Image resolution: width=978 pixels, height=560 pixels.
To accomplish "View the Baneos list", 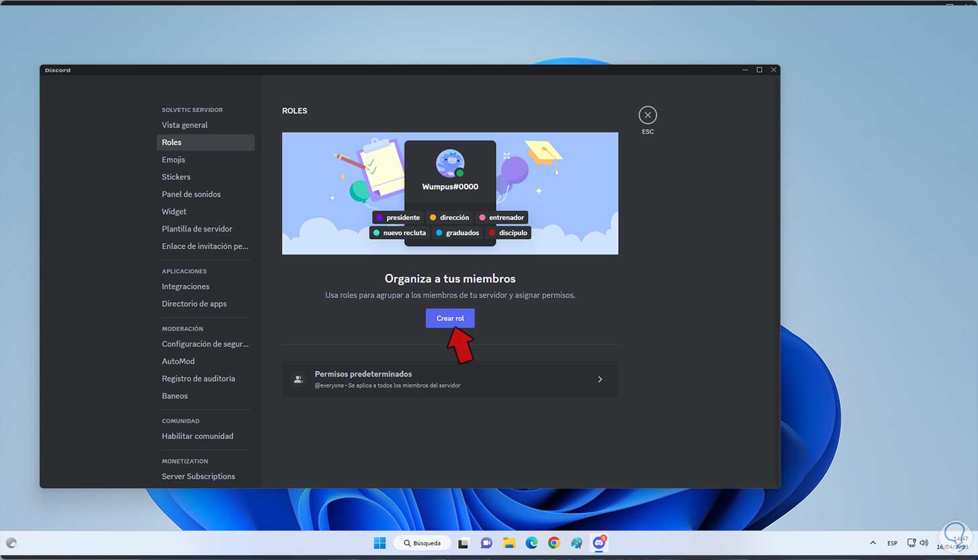I will [206, 396].
